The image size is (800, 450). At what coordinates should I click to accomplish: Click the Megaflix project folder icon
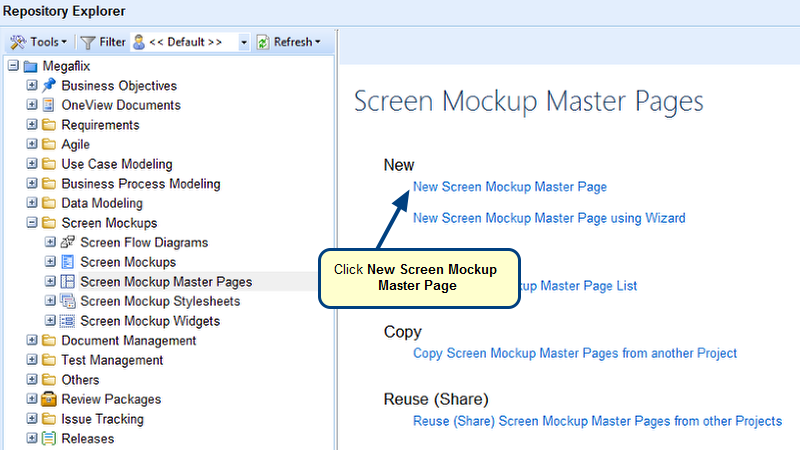pyautogui.click(x=30, y=66)
